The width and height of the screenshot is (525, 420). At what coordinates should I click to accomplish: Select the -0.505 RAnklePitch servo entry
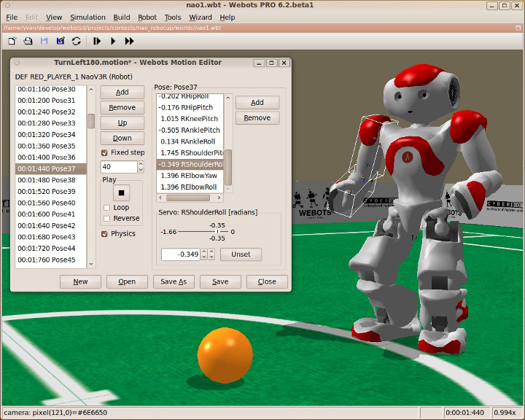(190, 131)
